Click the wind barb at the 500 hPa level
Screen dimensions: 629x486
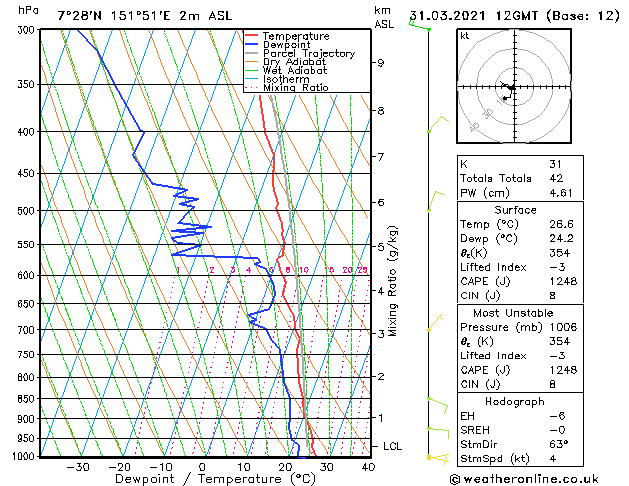point(436,201)
